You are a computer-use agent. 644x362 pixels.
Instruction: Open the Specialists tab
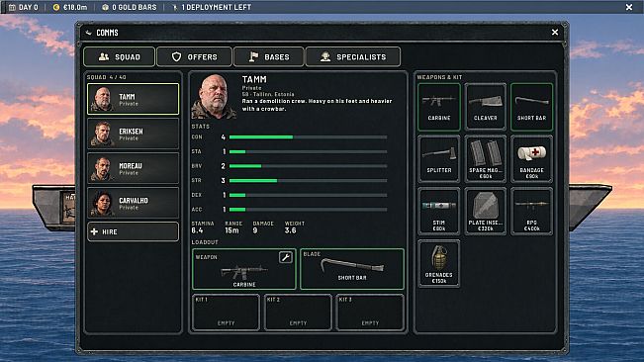353,56
